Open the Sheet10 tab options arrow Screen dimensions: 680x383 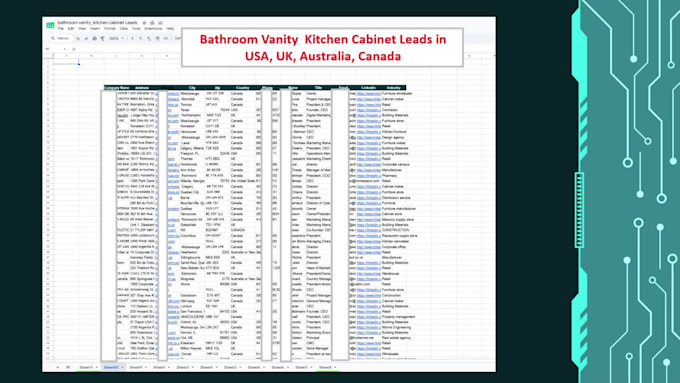click(122, 367)
